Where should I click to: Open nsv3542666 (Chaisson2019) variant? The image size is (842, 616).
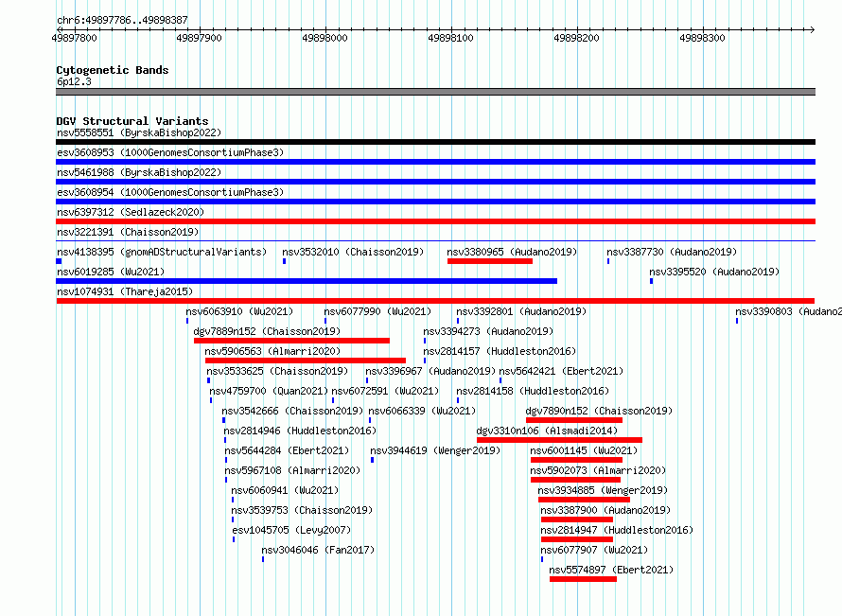pos(292,411)
